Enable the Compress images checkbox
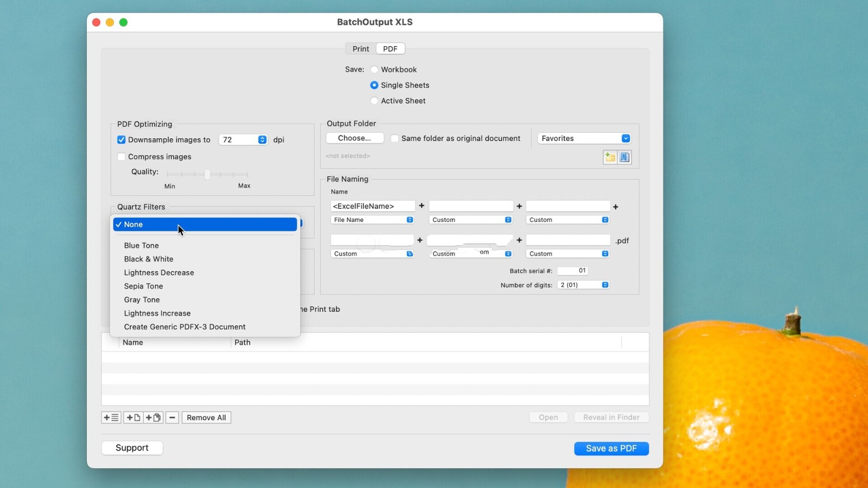 pyautogui.click(x=122, y=157)
